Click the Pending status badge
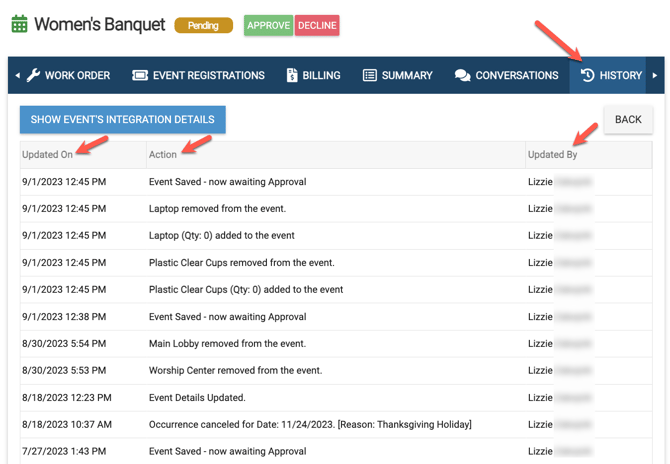The image size is (670, 464). (203, 25)
